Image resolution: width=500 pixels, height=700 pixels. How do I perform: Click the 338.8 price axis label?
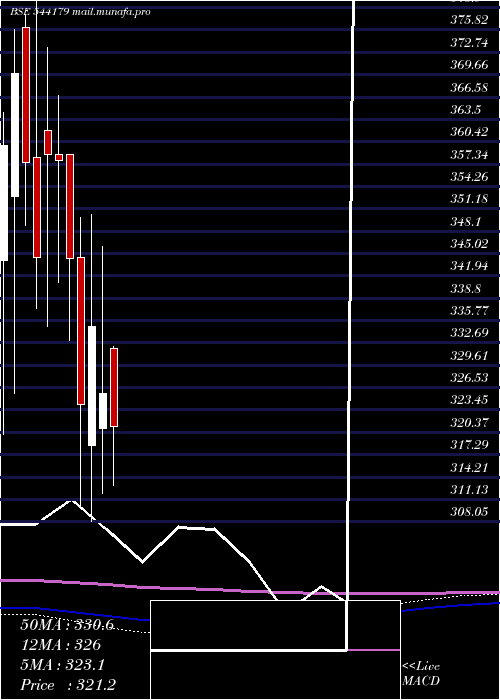[466, 288]
